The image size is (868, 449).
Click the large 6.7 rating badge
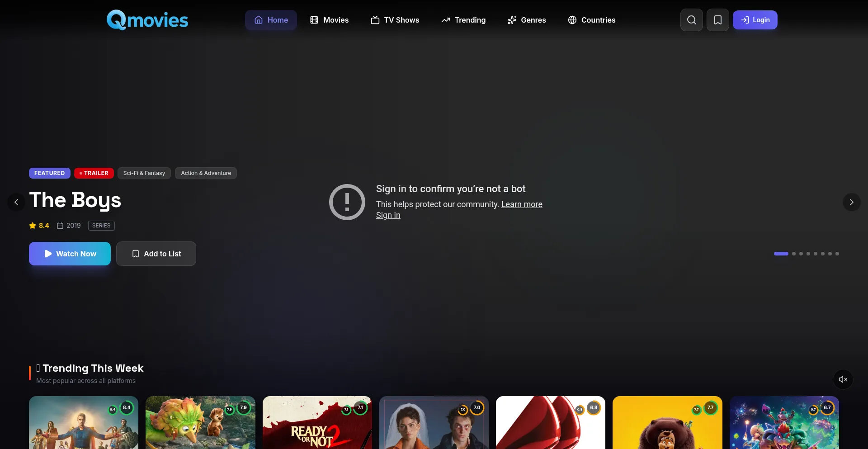tap(827, 408)
